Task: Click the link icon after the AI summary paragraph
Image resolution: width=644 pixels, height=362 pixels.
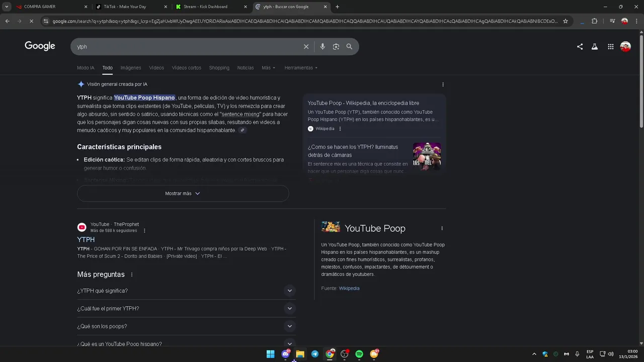Action: [243, 130]
